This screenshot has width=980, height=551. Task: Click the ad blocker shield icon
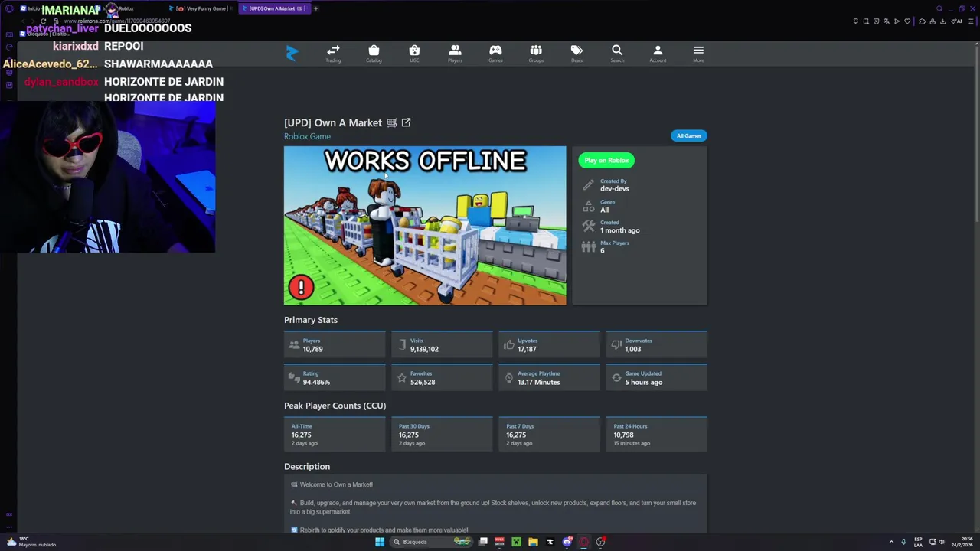point(877,21)
